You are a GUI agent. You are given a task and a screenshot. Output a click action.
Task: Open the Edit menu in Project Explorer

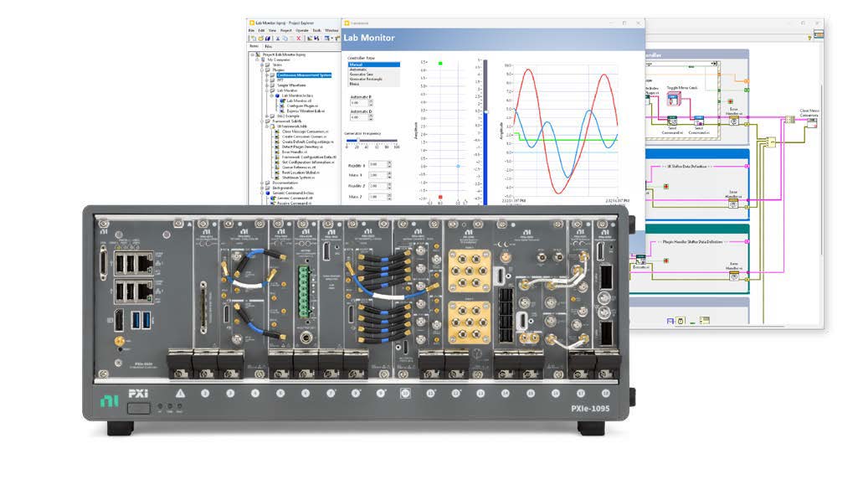pos(261,30)
